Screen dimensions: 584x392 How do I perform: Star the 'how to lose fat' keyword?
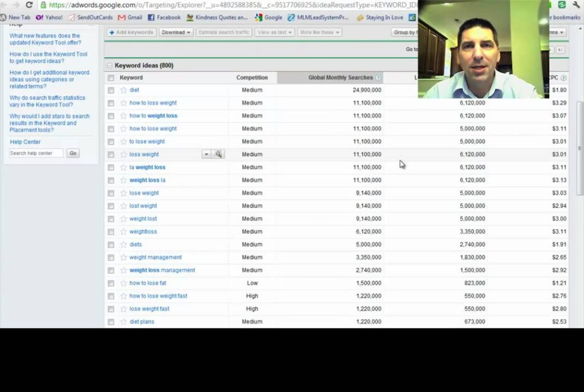coord(124,283)
